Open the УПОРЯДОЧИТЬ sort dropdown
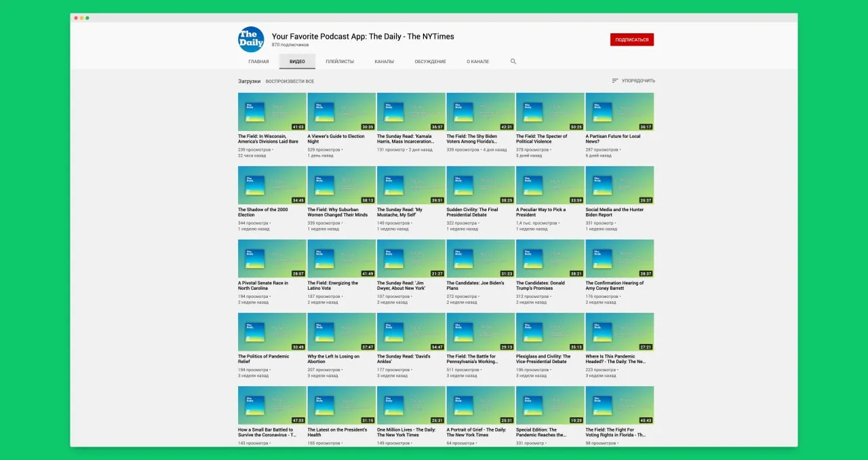 click(633, 81)
